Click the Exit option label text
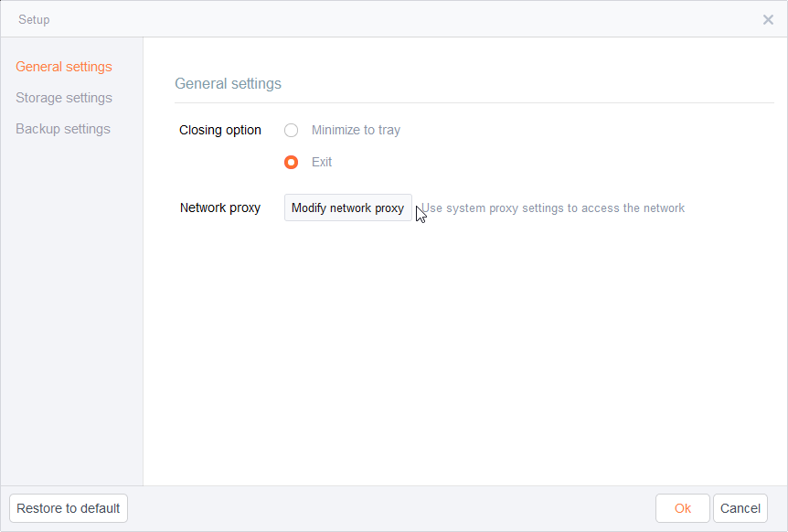The image size is (788, 532). click(322, 163)
